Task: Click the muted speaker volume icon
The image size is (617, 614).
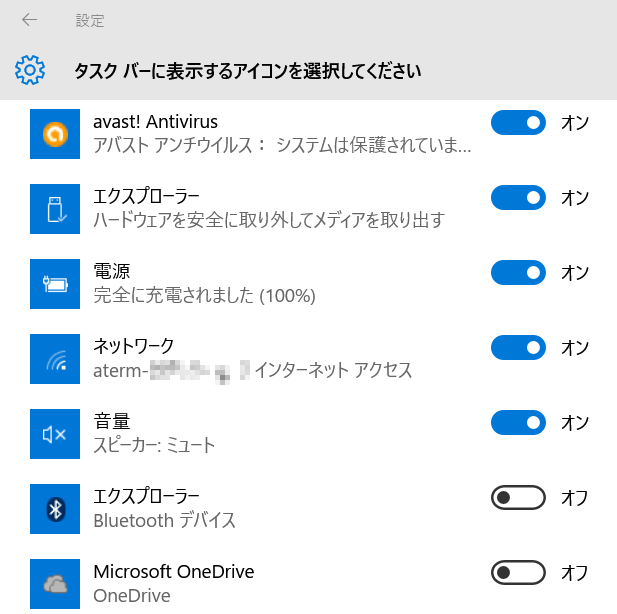Action: click(55, 434)
